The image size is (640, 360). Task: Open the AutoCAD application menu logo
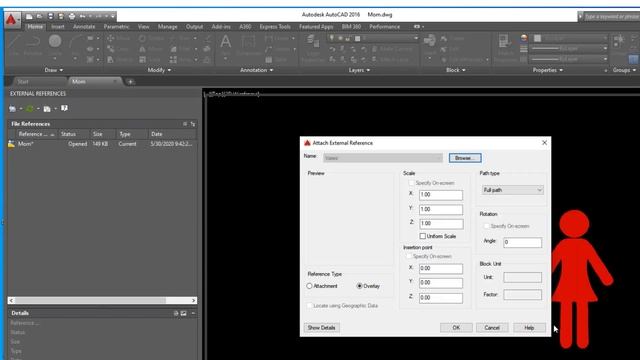(11, 19)
